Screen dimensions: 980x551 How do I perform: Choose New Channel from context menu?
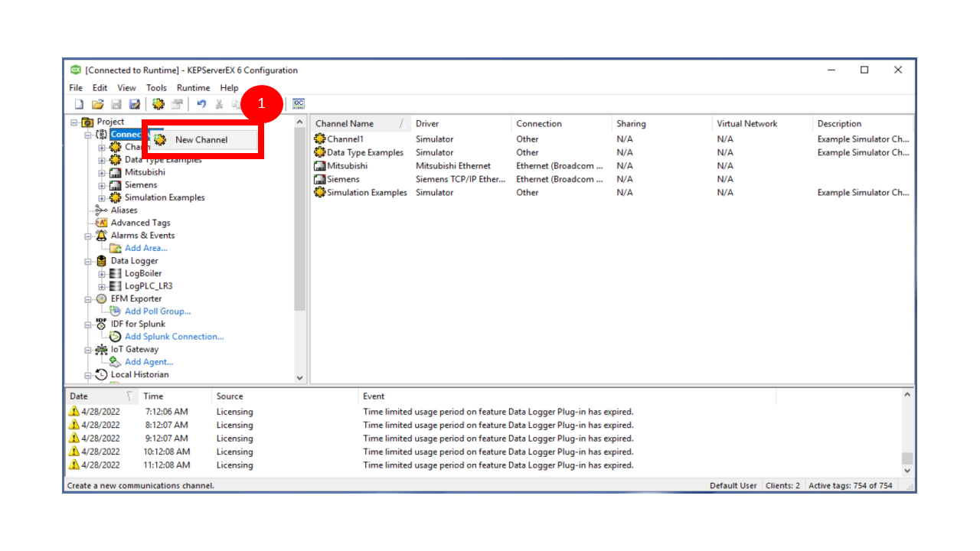coord(203,139)
